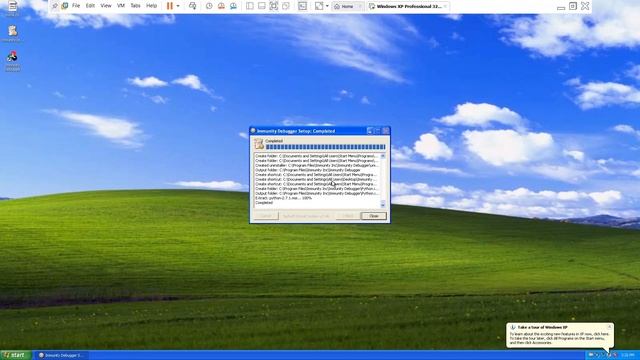Open the snapshot manager toolbar icon
This screenshot has height=360, width=640.
point(233,6)
